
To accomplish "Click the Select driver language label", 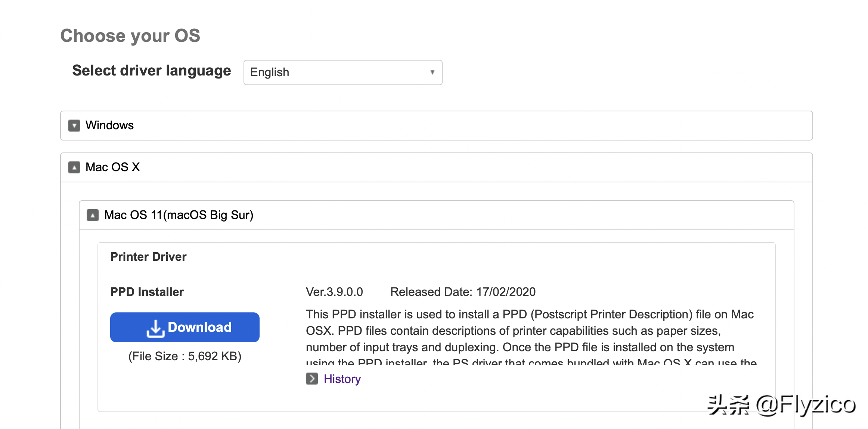I will [x=151, y=71].
